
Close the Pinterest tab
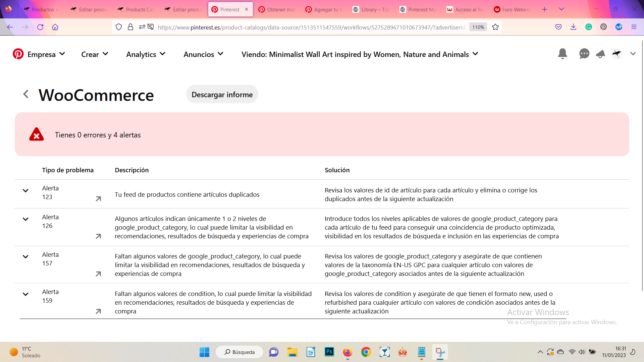pos(247,9)
